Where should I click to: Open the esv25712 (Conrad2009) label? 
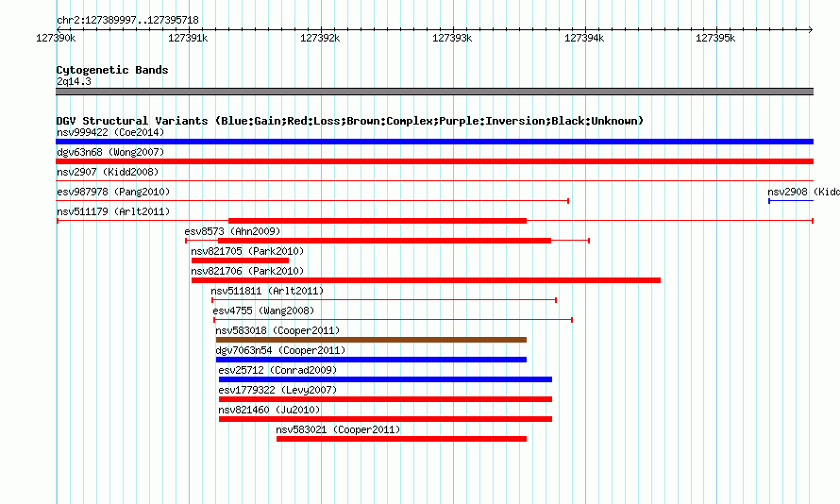(x=277, y=370)
